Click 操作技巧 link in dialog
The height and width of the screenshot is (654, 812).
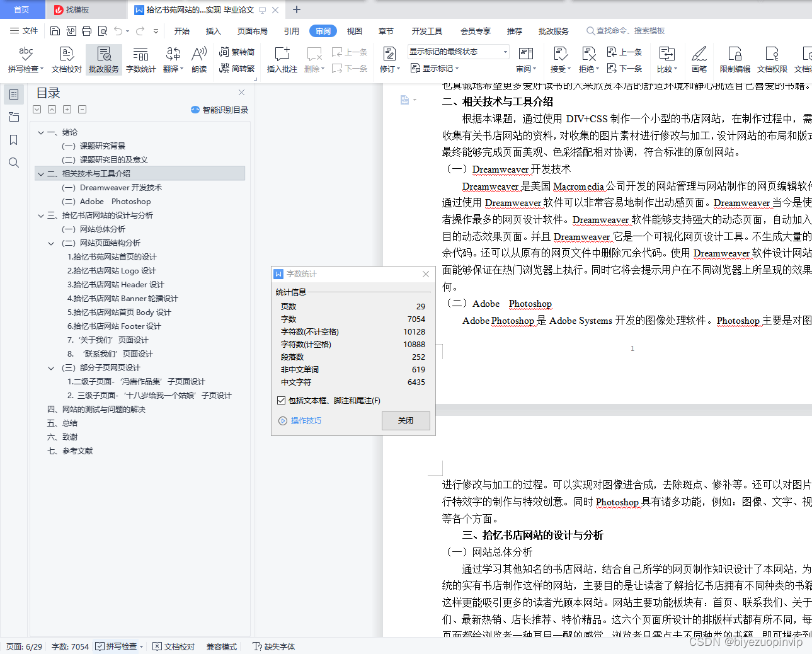point(306,421)
